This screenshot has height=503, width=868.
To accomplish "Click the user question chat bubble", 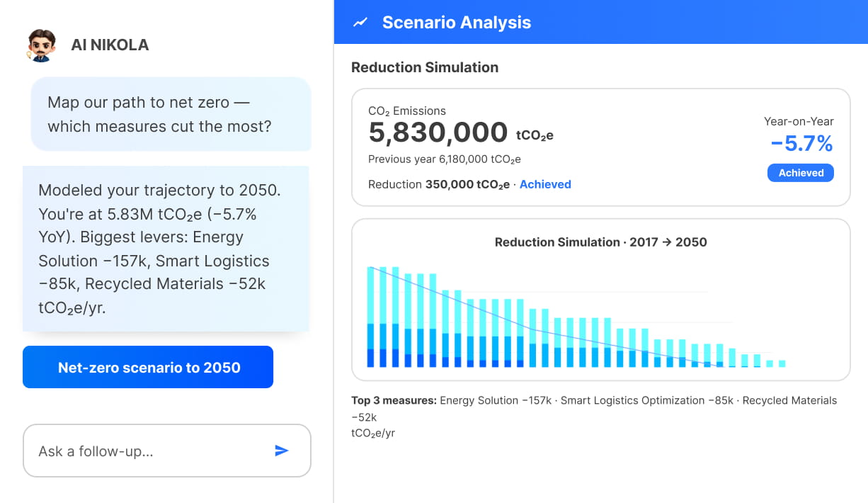I will coord(171,114).
